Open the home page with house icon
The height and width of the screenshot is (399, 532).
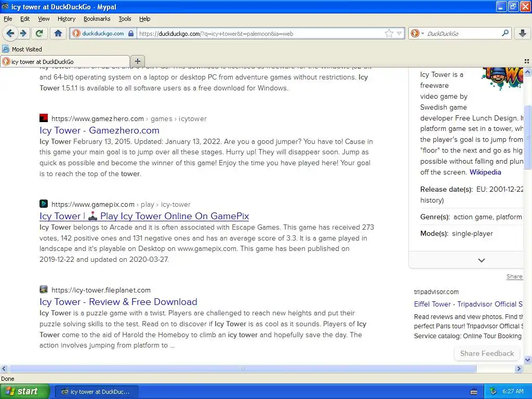pos(58,33)
